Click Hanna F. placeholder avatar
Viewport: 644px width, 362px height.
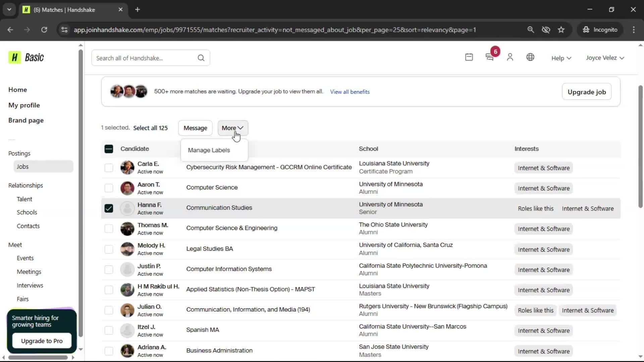click(x=127, y=208)
